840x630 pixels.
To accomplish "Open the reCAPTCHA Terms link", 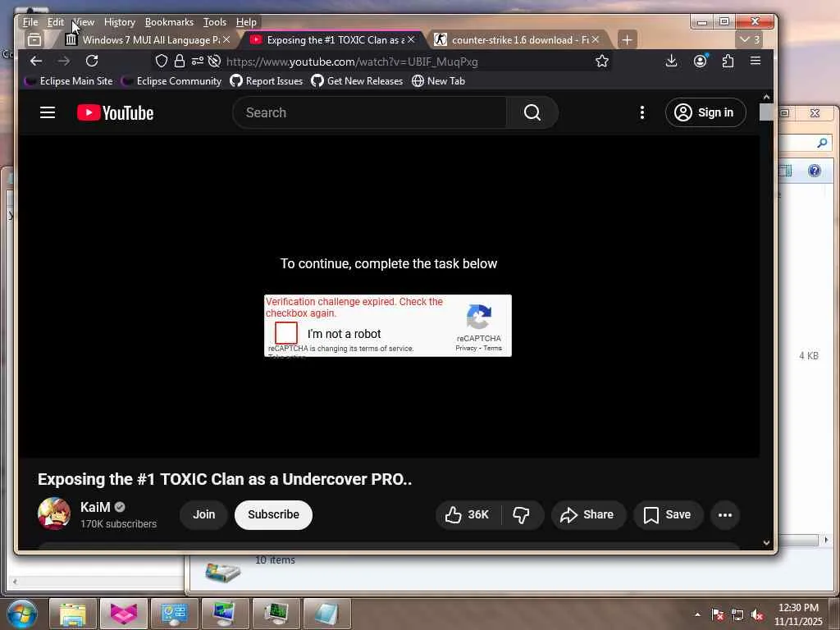I will (493, 348).
